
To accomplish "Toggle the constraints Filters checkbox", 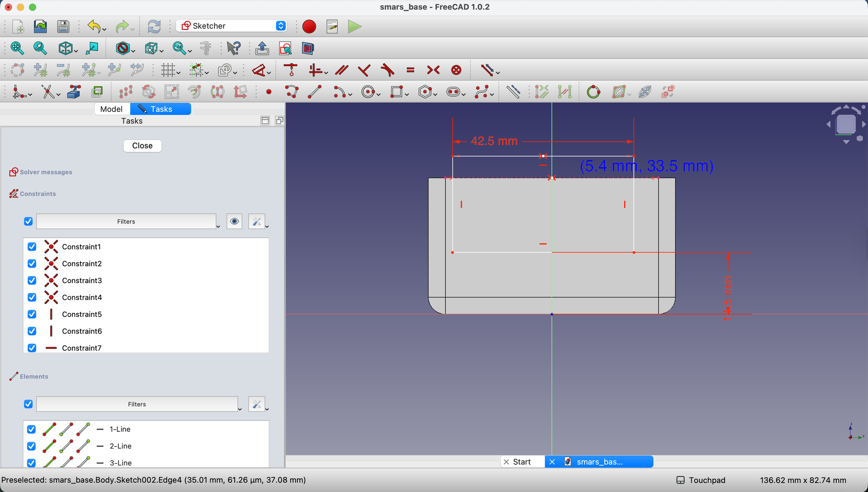I will [28, 222].
